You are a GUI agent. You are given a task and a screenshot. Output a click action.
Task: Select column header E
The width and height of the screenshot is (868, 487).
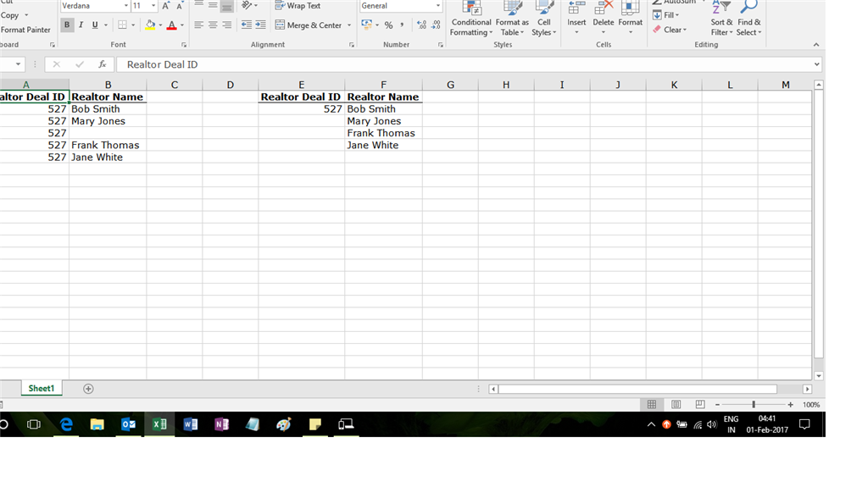(x=301, y=85)
